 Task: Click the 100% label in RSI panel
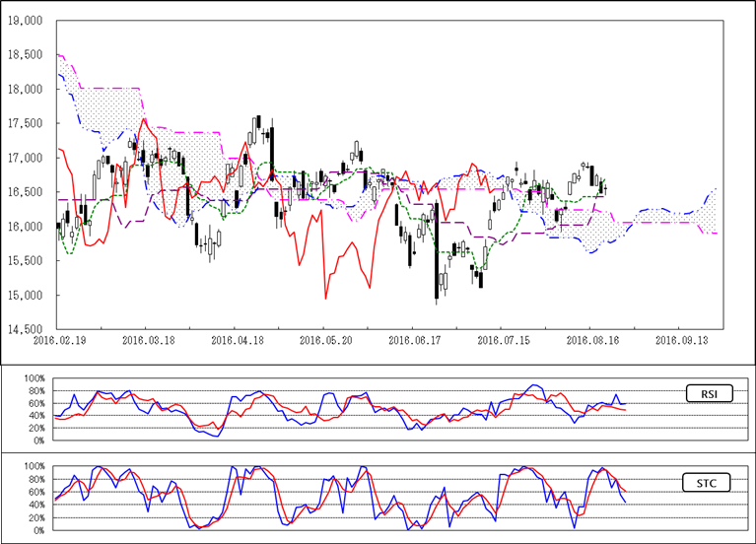pyautogui.click(x=34, y=378)
